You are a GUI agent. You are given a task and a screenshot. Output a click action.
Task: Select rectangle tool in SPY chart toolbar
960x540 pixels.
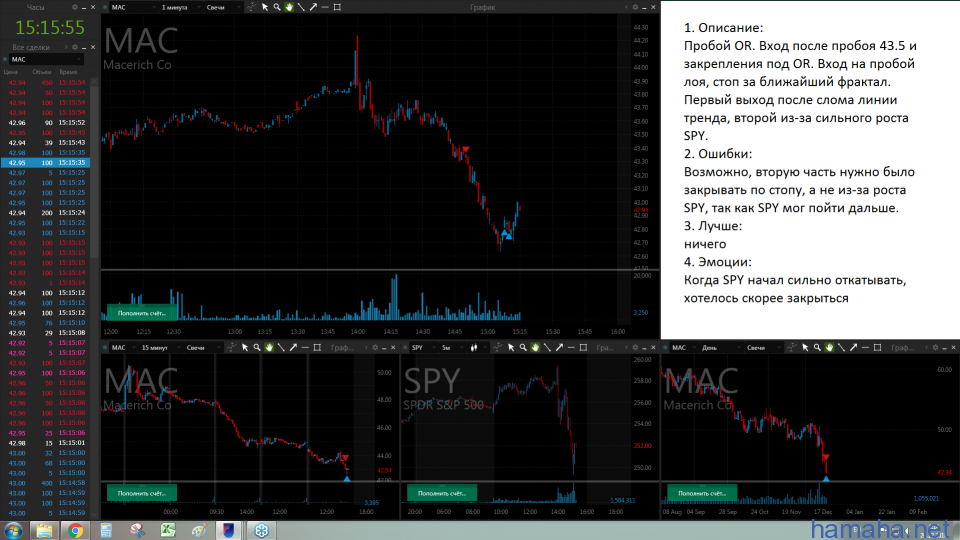tap(583, 348)
